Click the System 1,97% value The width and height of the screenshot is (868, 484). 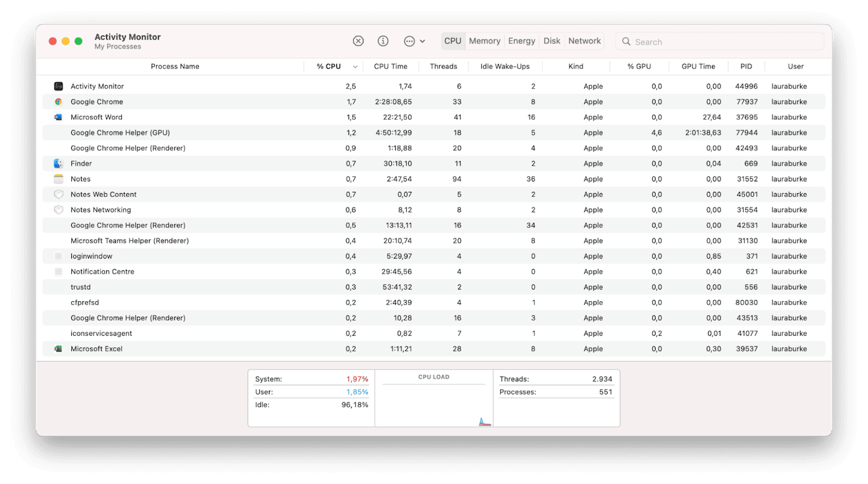click(357, 379)
